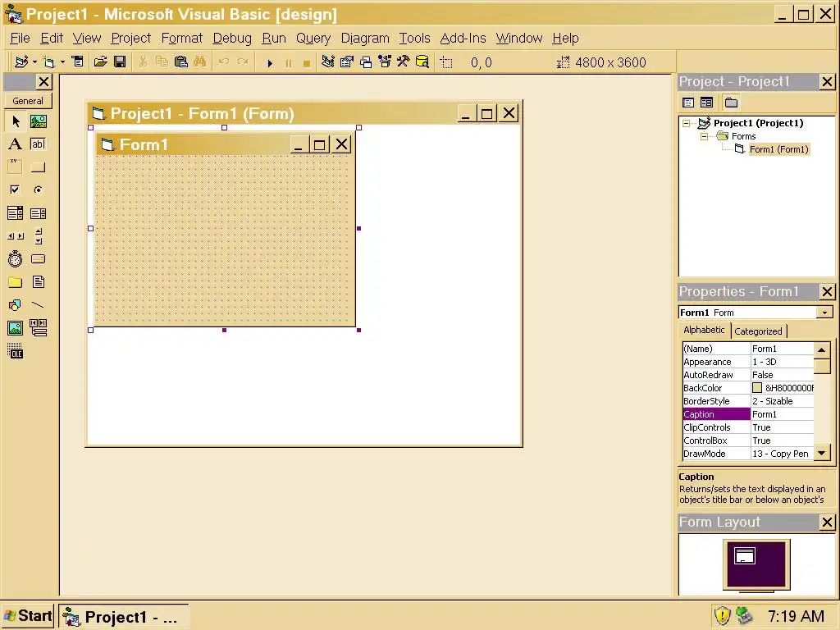Open the Form1 object dropdown in Properties
The height and width of the screenshot is (630, 840).
825,313
